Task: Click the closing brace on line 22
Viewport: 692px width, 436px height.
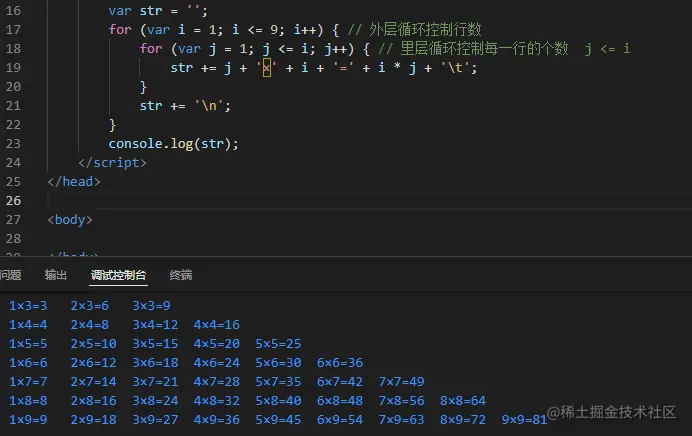Action: pos(112,125)
